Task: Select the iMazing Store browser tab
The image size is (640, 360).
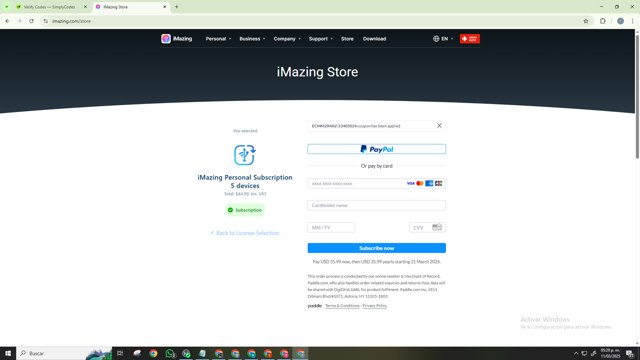Action: point(129,7)
